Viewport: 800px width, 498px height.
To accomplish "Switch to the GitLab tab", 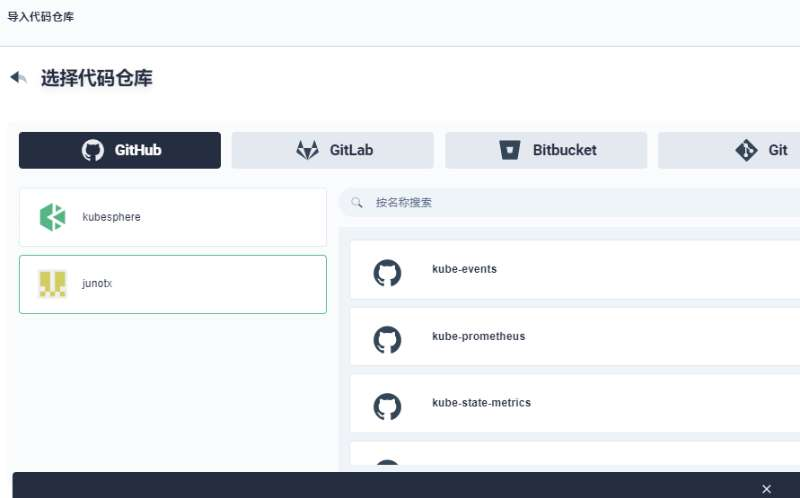I will pos(333,150).
